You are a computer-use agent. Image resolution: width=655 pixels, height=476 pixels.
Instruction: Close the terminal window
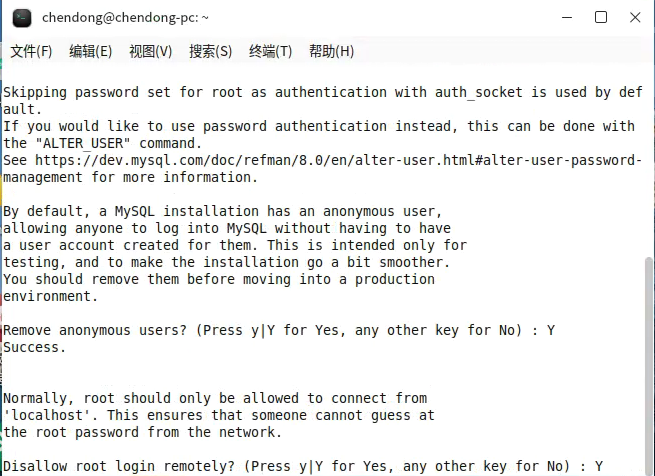pyautogui.click(x=635, y=18)
